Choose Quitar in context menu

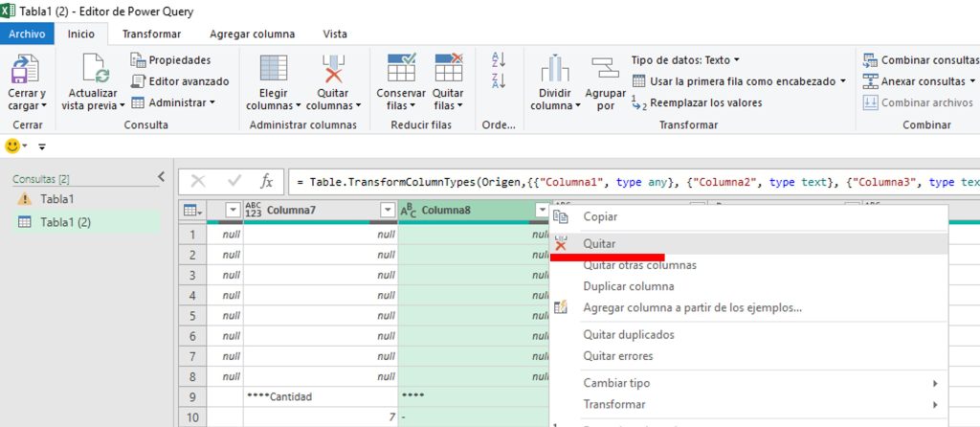pyautogui.click(x=748, y=244)
